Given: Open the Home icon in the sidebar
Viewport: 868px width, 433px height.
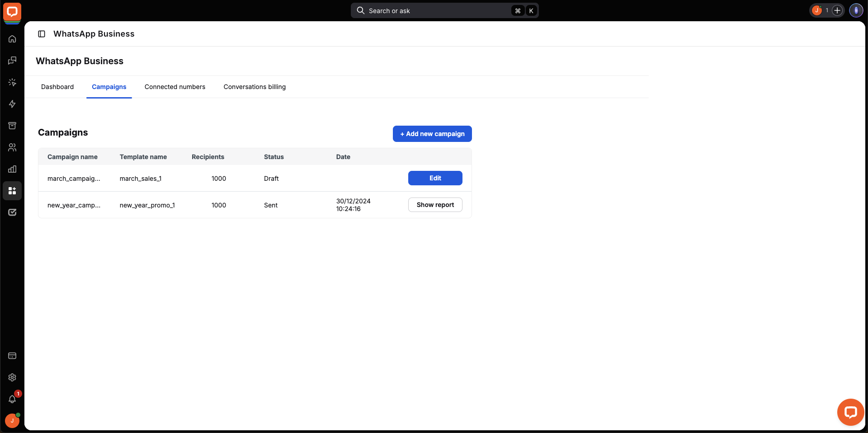Looking at the screenshot, I should (12, 39).
